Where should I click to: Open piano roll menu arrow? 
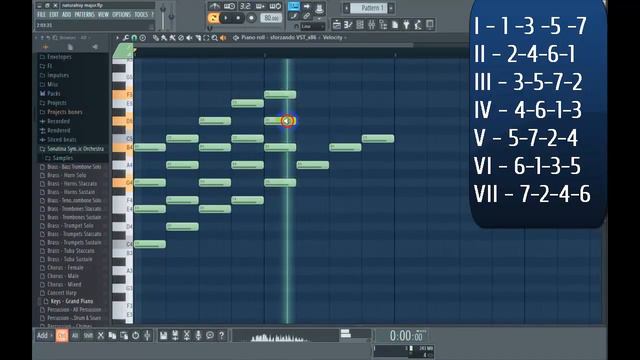[x=118, y=38]
